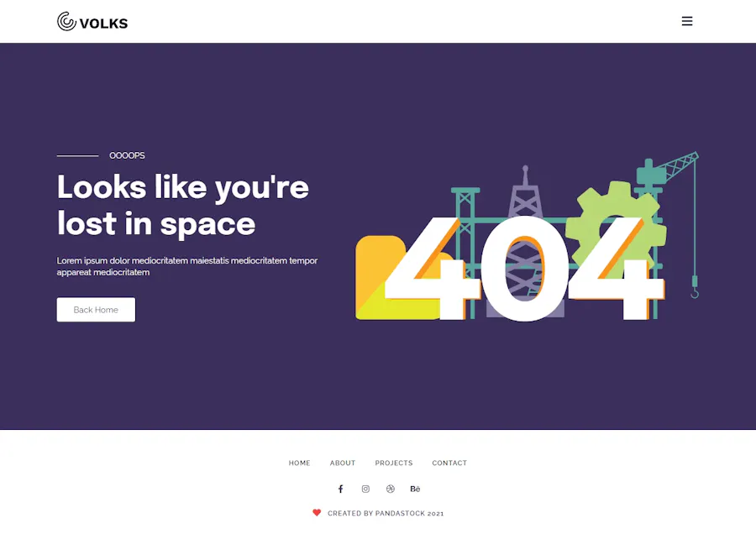Open the Facebook social icon
The width and height of the screenshot is (756, 539).
[340, 489]
